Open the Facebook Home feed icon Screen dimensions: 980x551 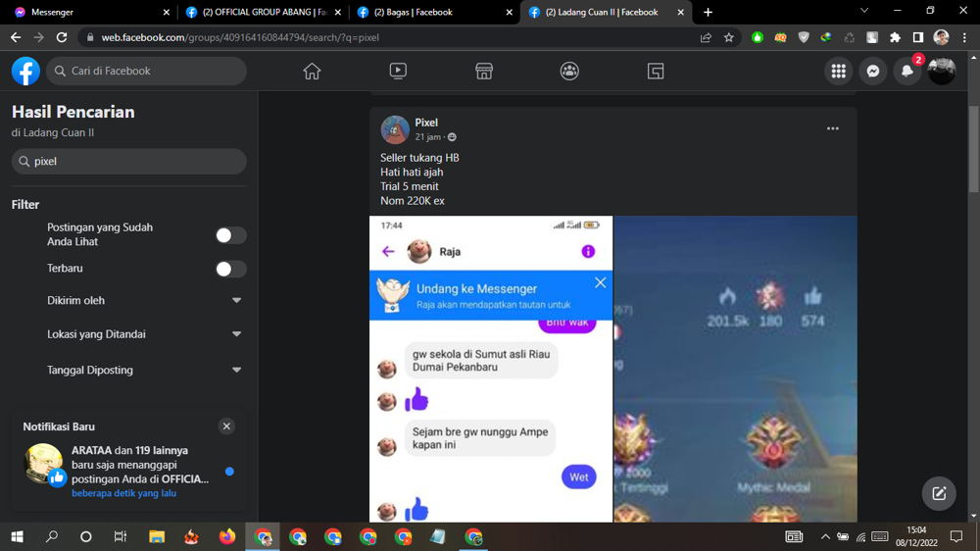click(312, 71)
